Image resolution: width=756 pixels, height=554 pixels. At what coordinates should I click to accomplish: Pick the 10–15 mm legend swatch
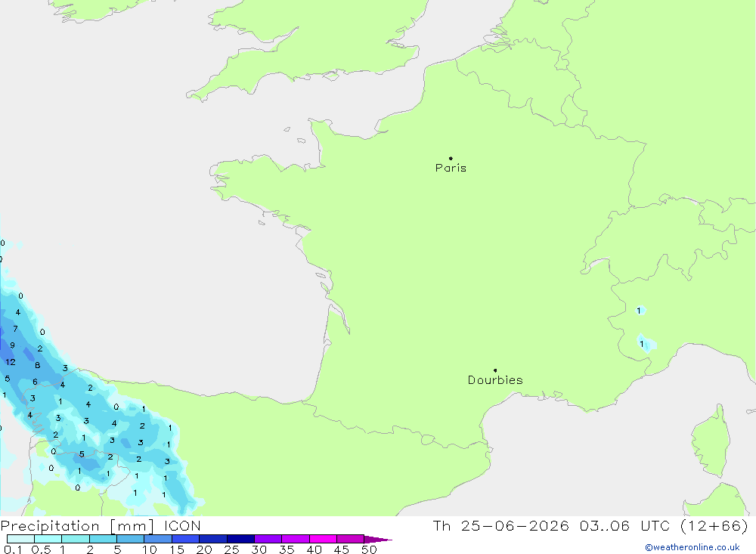(x=158, y=539)
